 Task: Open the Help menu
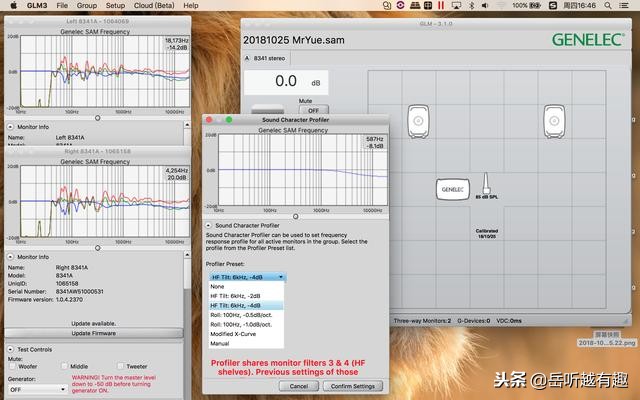191,5
